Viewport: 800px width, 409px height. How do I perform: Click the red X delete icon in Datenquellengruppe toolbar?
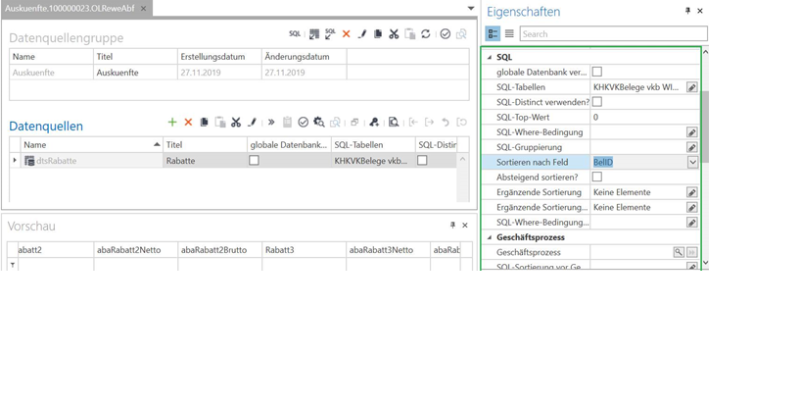pyautogui.click(x=346, y=34)
